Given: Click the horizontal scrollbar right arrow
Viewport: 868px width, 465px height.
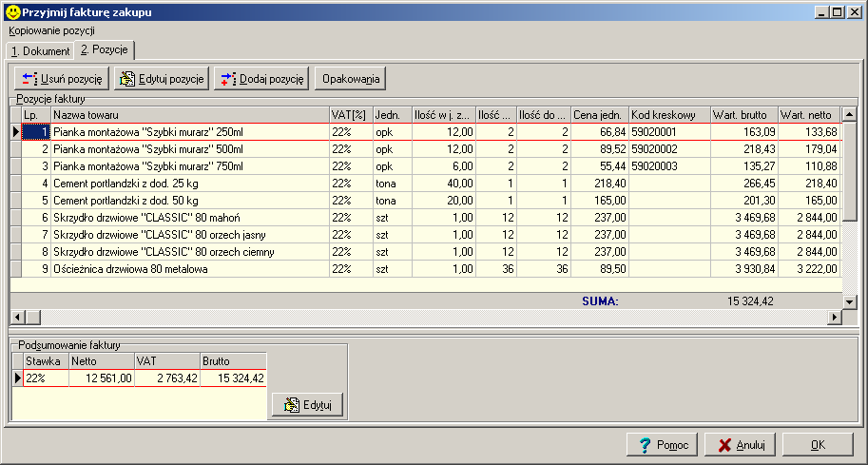Looking at the screenshot, I should tap(835, 318).
